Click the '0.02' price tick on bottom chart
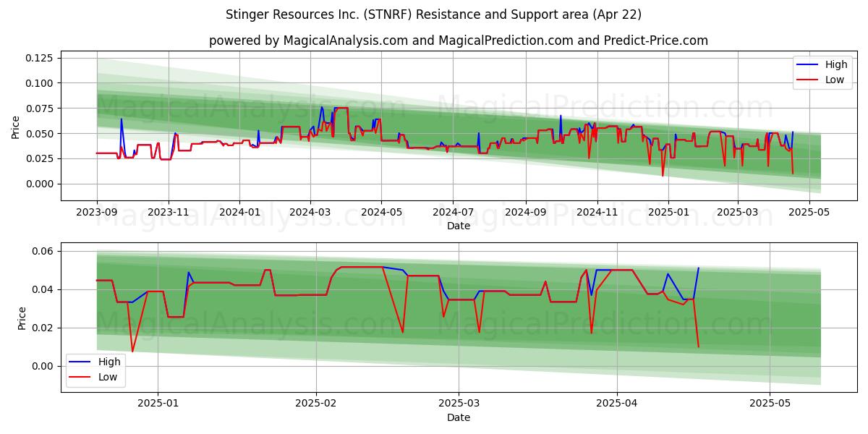Screen dimensions: 868x434 click(44, 328)
